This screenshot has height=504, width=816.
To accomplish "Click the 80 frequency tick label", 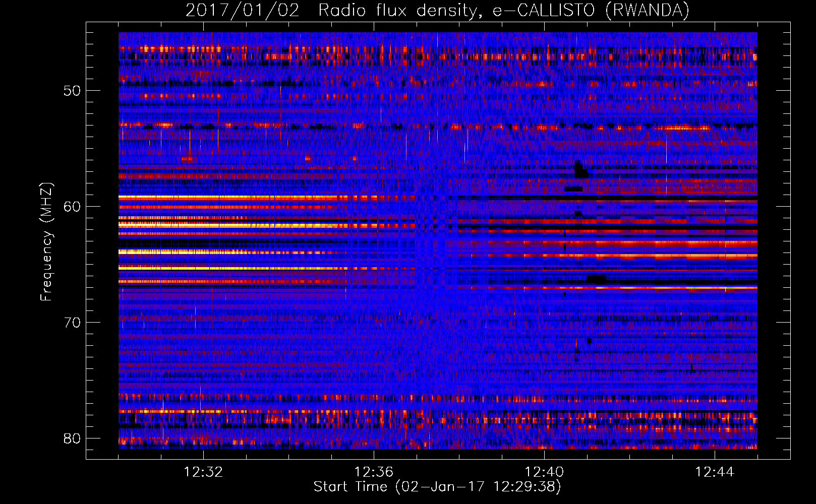I will (x=72, y=438).
